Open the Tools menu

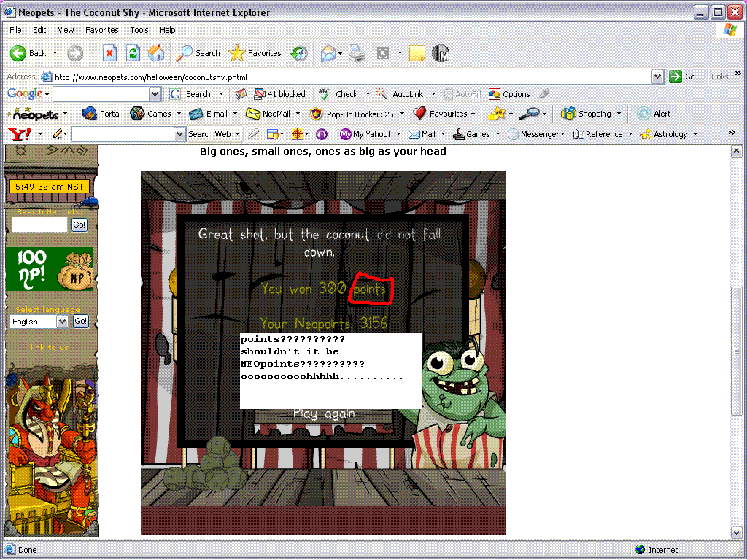139,30
